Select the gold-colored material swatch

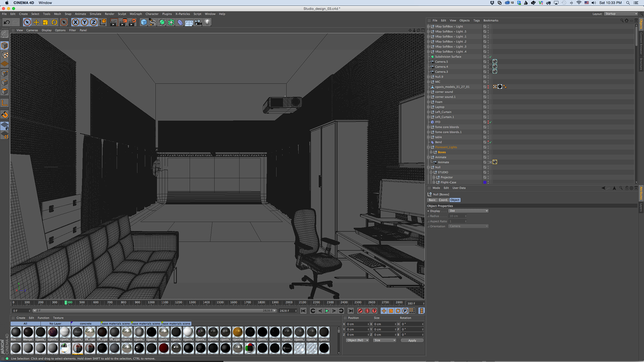click(x=237, y=332)
